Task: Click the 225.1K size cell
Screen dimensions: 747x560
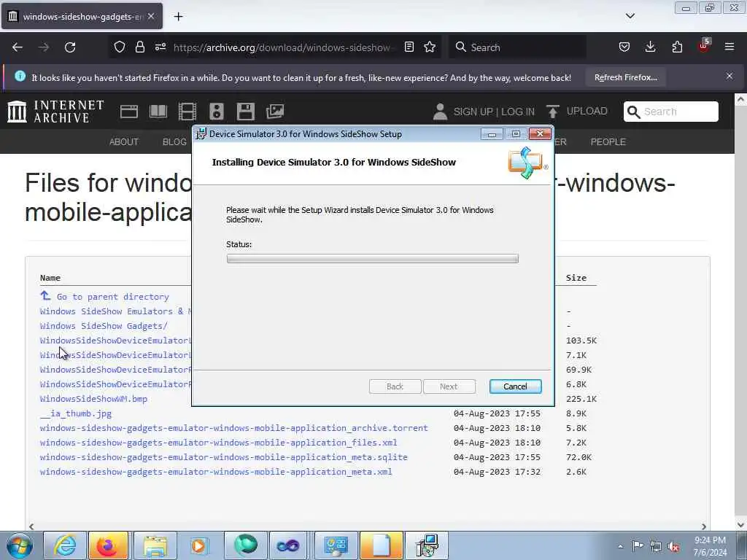Action: click(581, 399)
